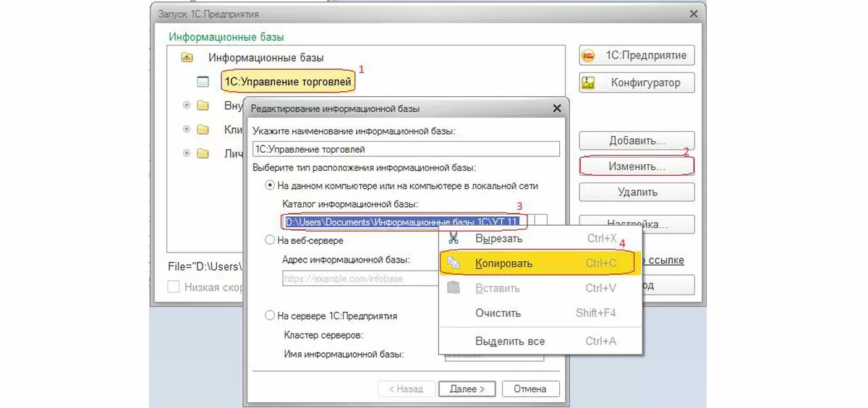The width and height of the screenshot is (868, 408).
Task: Select На сервере 1С:Предприятия radio option
Action: 271,315
